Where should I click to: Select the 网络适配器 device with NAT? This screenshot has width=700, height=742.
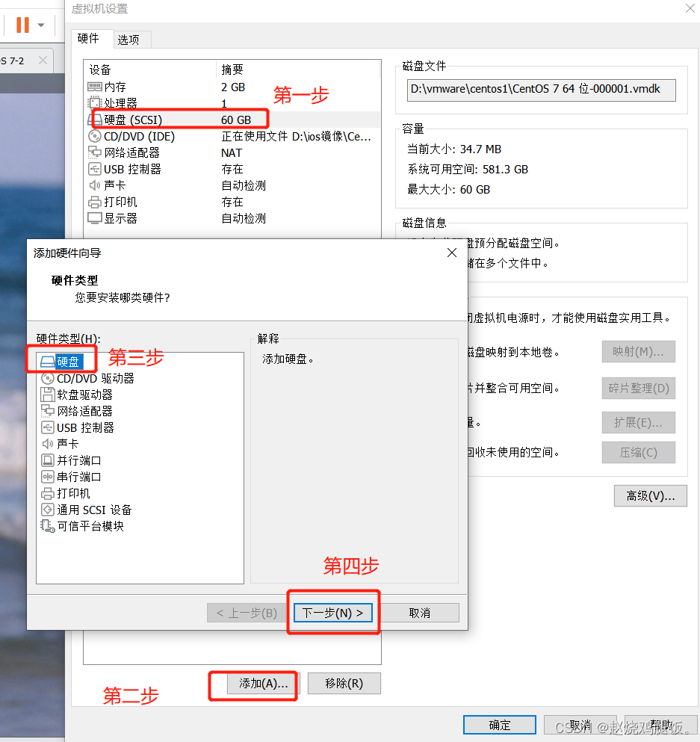pyautogui.click(x=128, y=152)
